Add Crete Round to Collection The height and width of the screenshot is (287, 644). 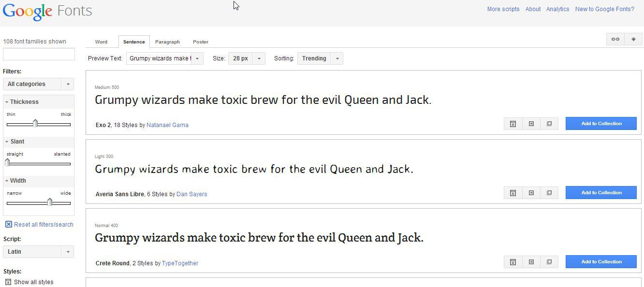(x=601, y=262)
